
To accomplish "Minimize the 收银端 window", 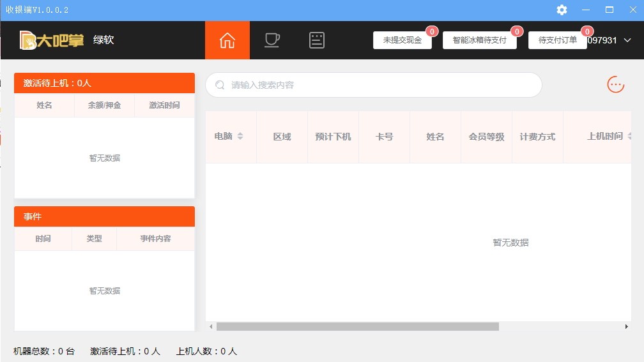I will (586, 10).
